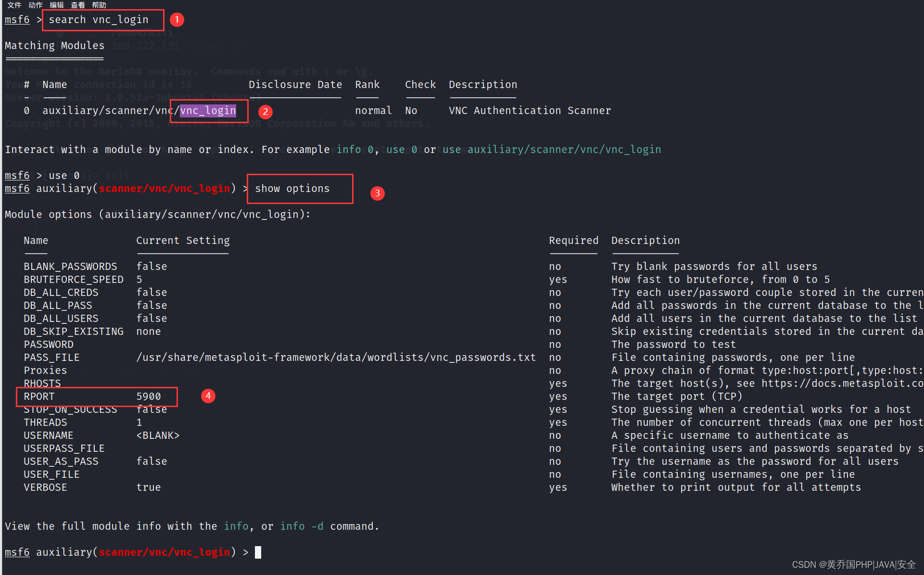The height and width of the screenshot is (575, 924).
Task: Click the cursor at the final msf6 prompt
Action: 258,552
